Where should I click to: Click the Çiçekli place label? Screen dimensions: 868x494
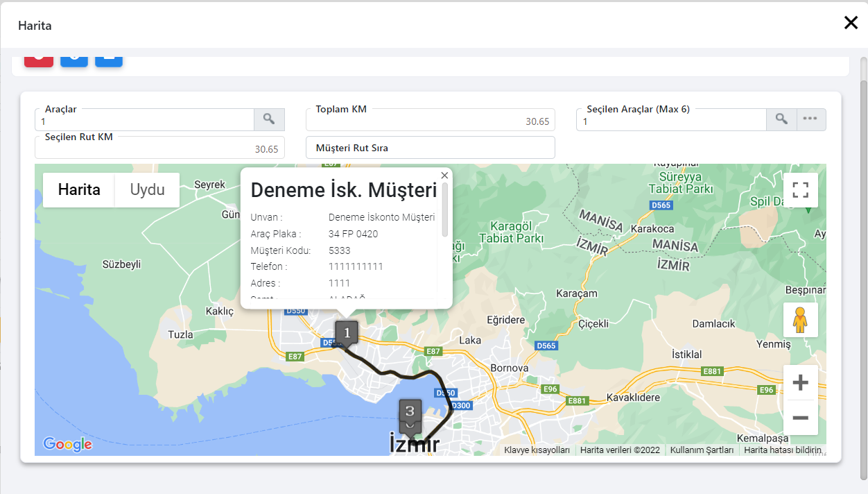pyautogui.click(x=593, y=323)
